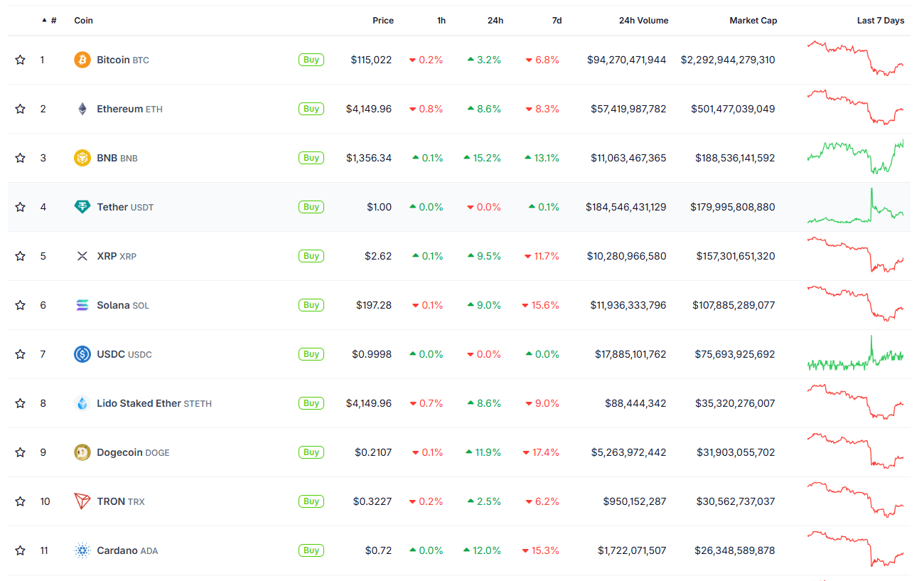
Task: Sort by rank using the # header
Action: click(53, 21)
